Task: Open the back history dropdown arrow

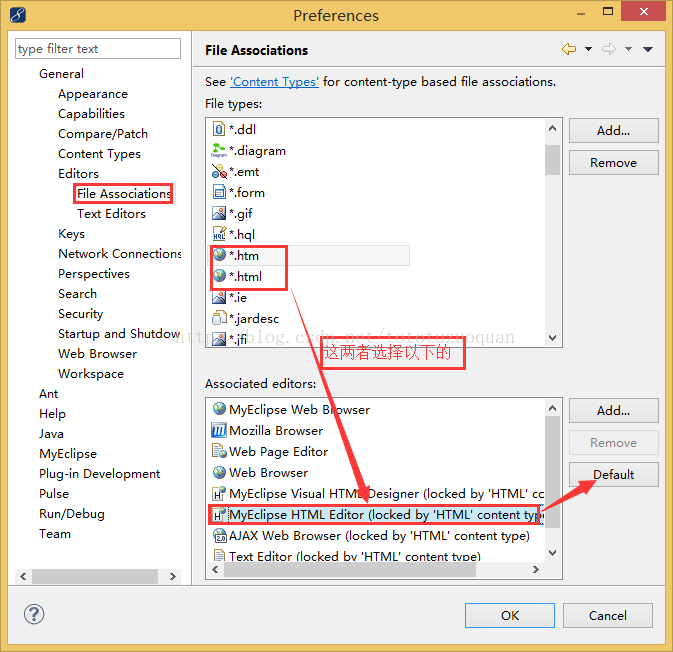Action: 588,49
